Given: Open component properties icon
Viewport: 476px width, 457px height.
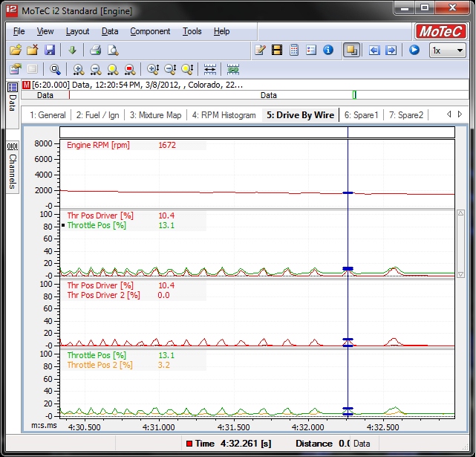Looking at the screenshot, I should point(16,69).
